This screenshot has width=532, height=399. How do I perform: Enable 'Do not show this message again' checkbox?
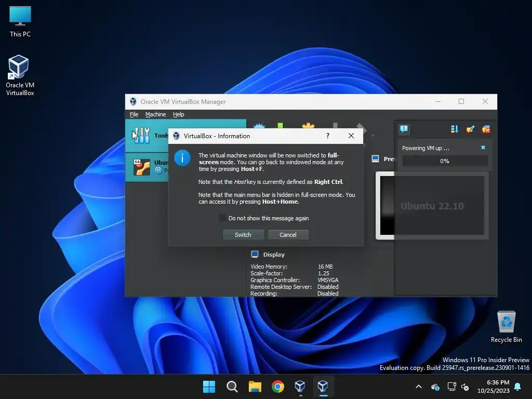222,218
